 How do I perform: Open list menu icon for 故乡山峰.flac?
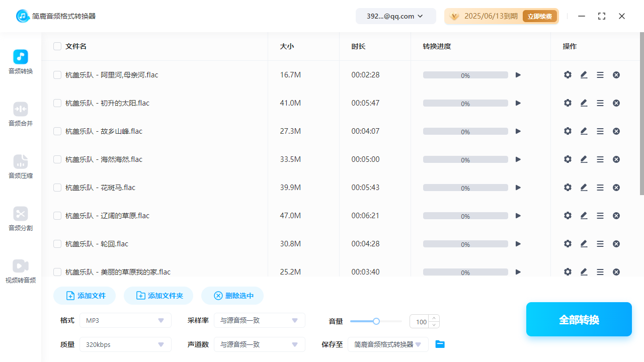[x=600, y=131]
